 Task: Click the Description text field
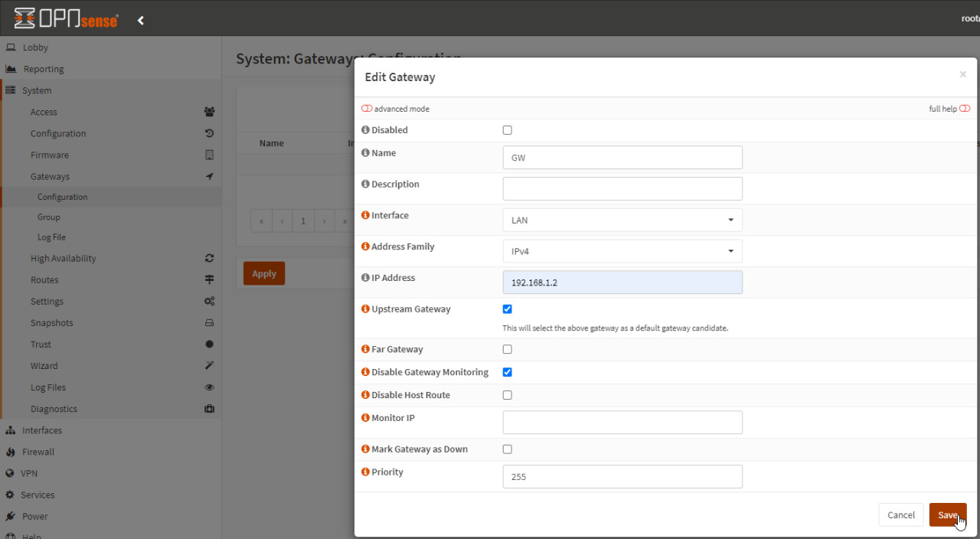622,189
